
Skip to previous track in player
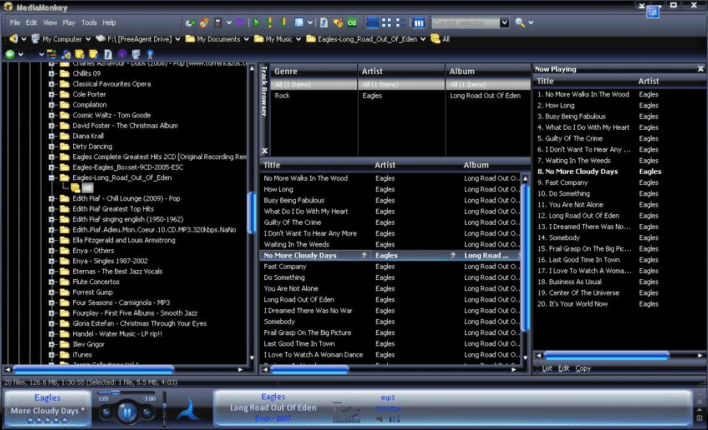point(107,412)
